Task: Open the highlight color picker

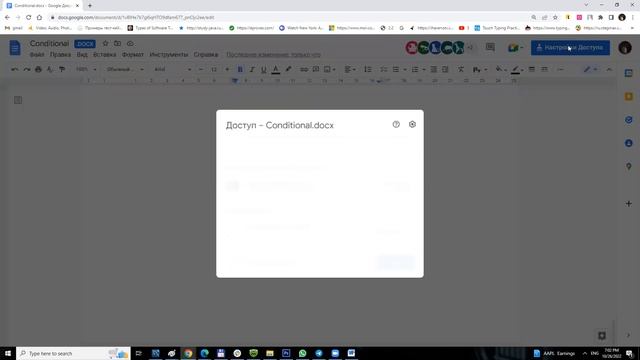Action: (x=288, y=69)
